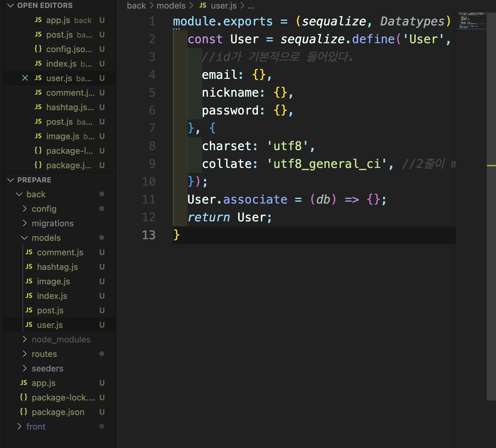Open image.js in models folder
Image resolution: width=496 pixels, height=448 pixels.
(60, 281)
